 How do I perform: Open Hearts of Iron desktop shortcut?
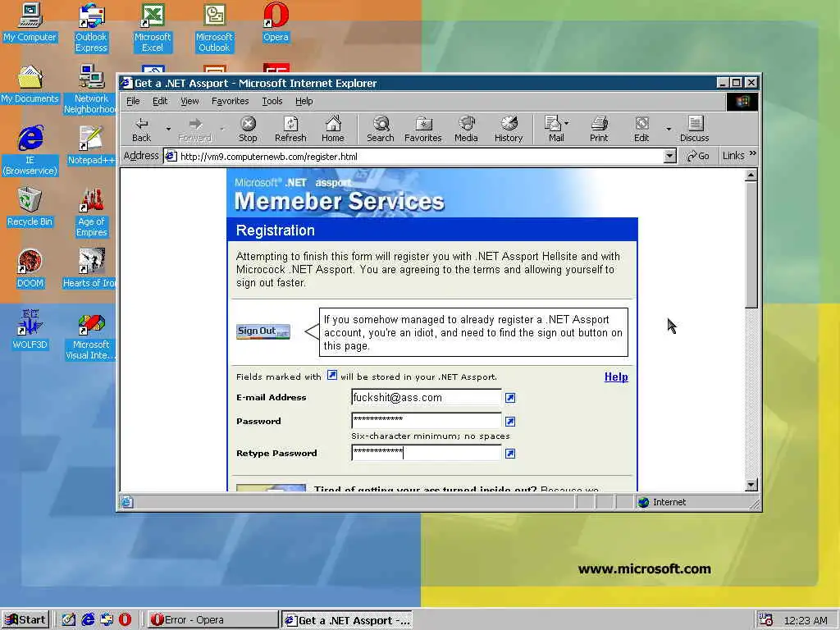[x=89, y=269]
